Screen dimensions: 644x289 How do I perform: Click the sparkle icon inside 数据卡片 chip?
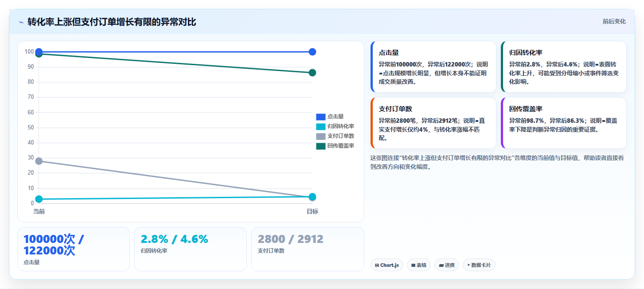coord(468,265)
